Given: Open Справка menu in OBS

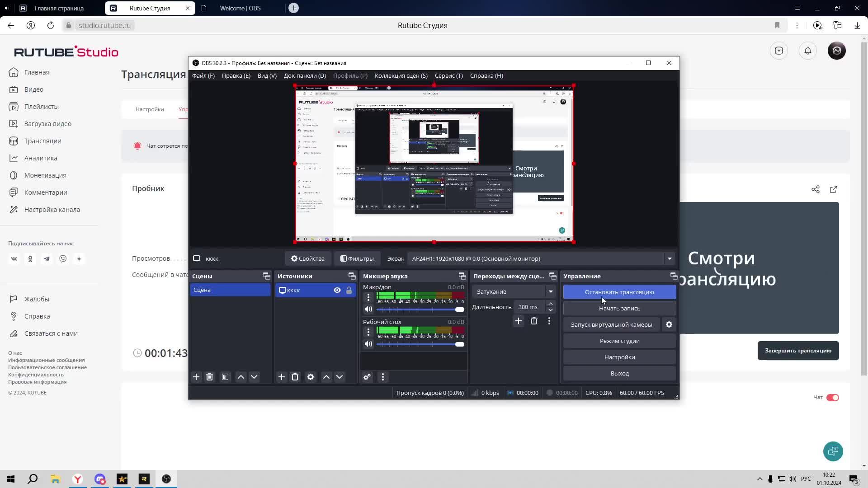Looking at the screenshot, I should click(486, 75).
